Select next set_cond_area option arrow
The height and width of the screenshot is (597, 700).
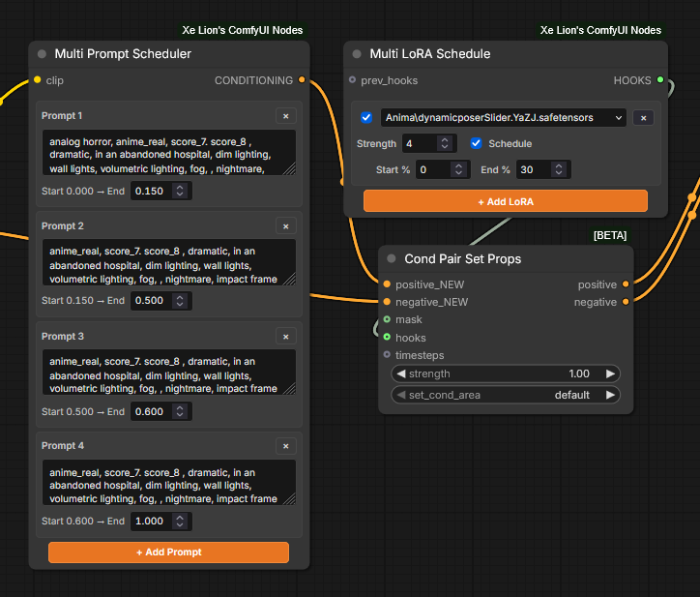(610, 395)
